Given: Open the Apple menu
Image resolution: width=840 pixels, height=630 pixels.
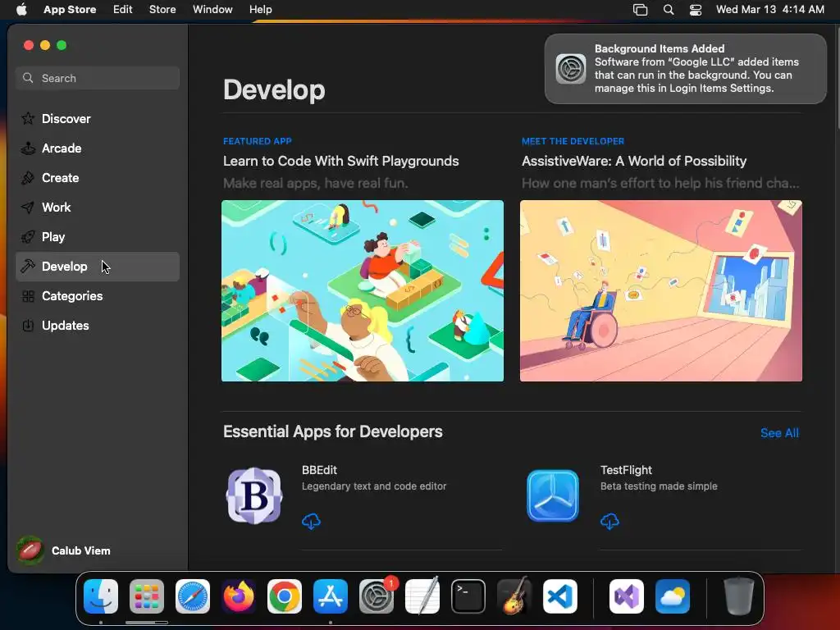Looking at the screenshot, I should 21,9.
